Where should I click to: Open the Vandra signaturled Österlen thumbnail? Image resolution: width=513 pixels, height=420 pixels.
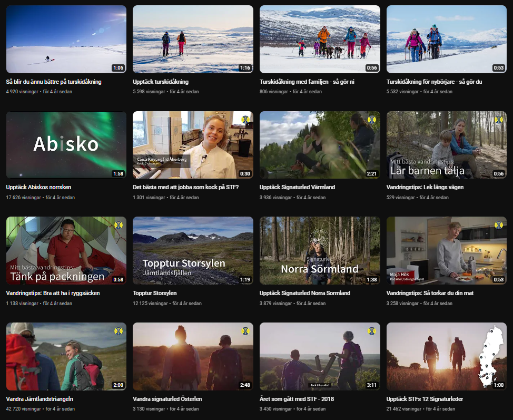(193, 356)
